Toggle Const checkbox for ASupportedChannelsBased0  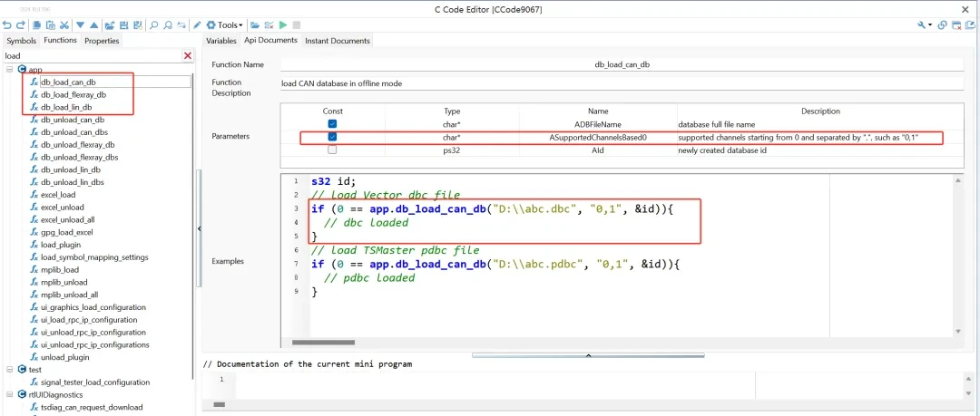click(x=332, y=137)
